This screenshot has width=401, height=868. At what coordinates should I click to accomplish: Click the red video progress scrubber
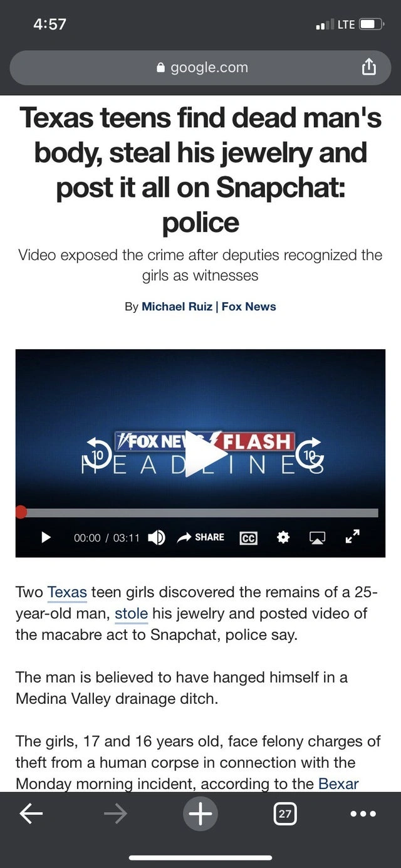pyautogui.click(x=21, y=512)
